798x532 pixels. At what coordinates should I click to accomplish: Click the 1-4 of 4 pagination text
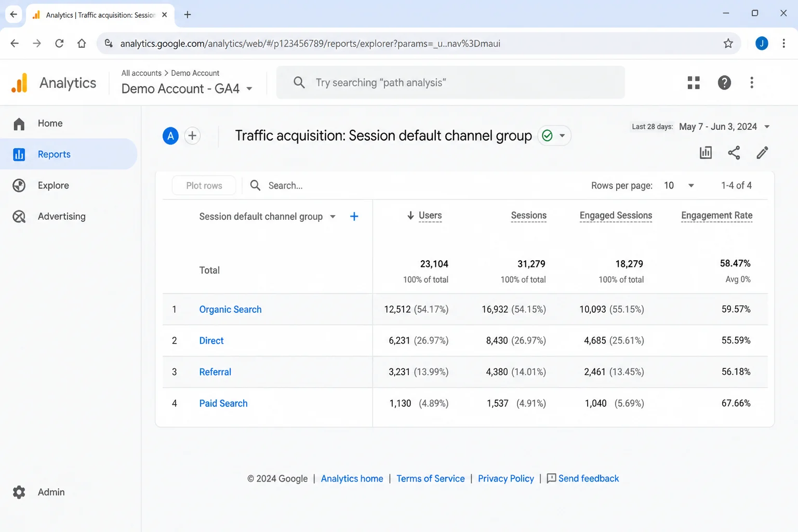coord(736,185)
